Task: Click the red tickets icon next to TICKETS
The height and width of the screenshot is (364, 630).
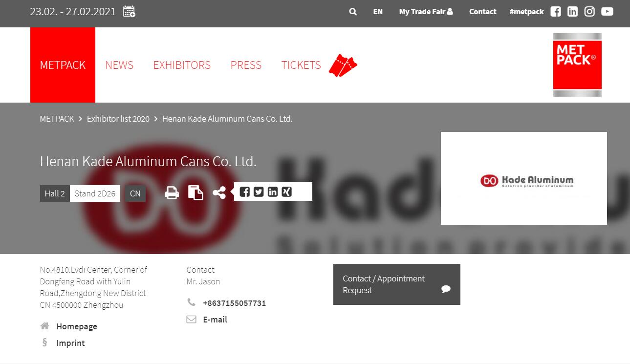Action: (343, 65)
